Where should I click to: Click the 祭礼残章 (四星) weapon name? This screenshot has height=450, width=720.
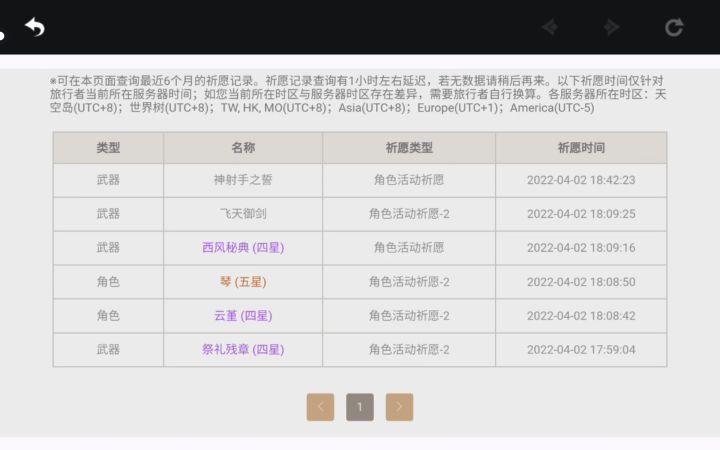tap(243, 350)
